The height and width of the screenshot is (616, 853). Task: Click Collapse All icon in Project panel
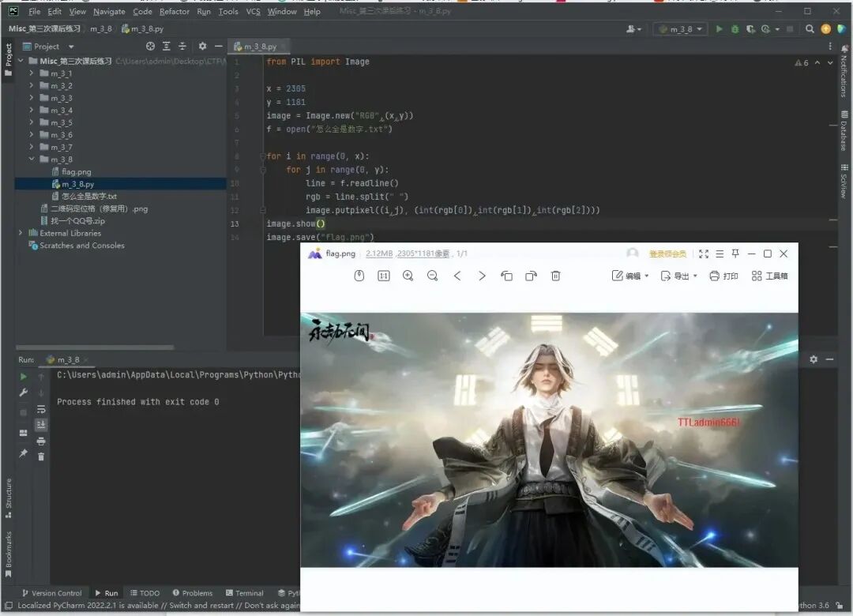[182, 47]
